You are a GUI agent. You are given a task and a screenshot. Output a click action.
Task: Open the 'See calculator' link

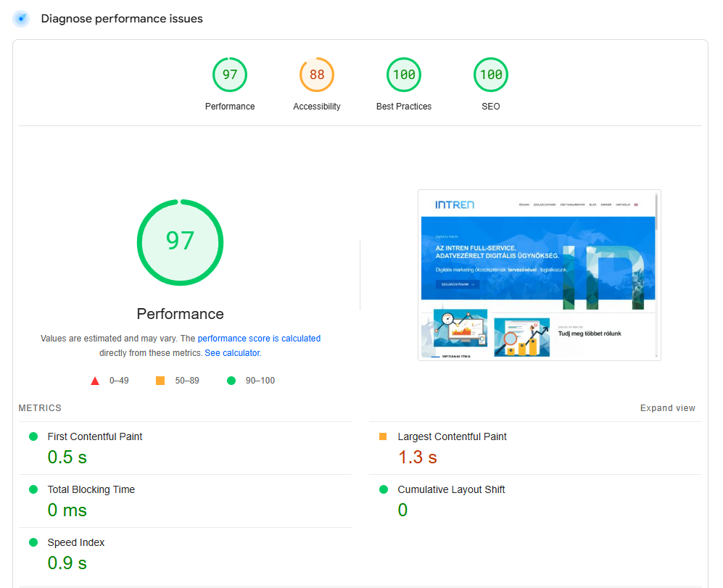[x=233, y=353]
